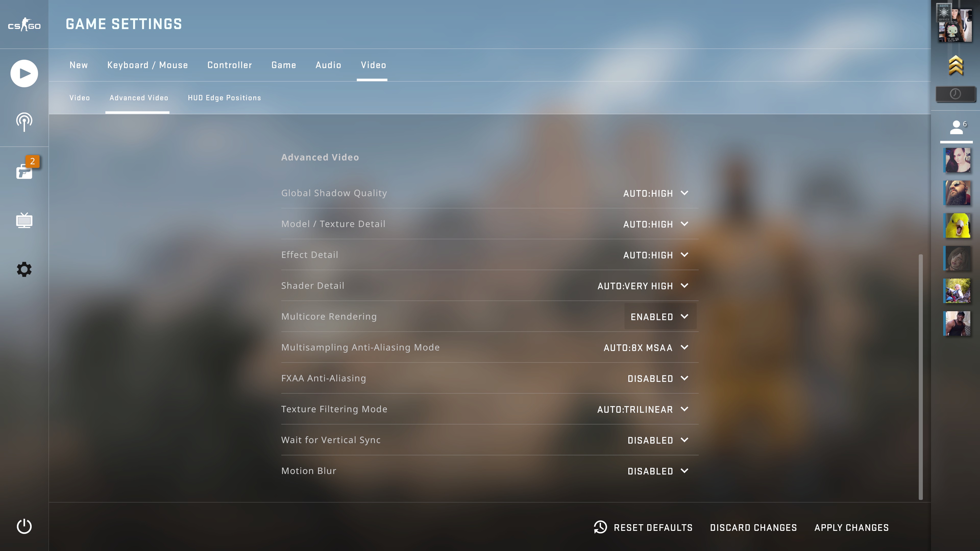This screenshot has width=980, height=551.
Task: Click the Play button in sidebar
Action: (24, 73)
